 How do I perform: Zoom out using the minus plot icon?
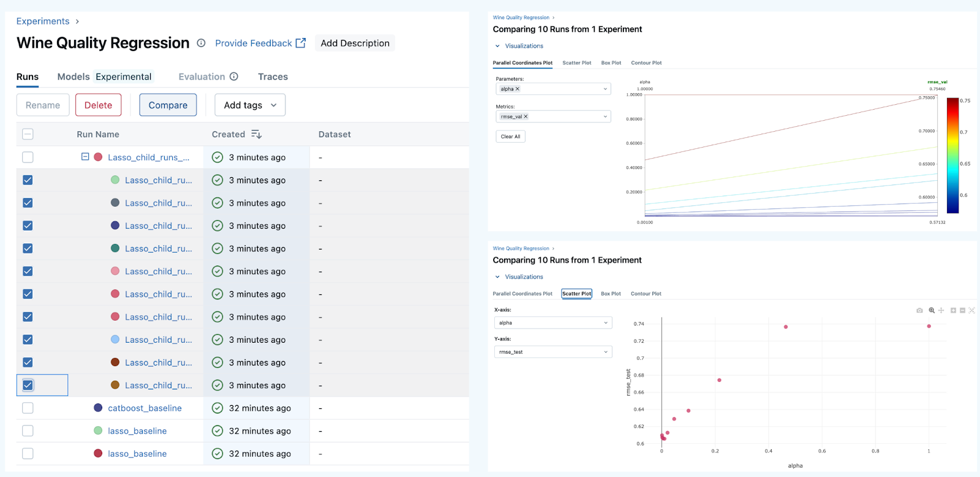[962, 311]
